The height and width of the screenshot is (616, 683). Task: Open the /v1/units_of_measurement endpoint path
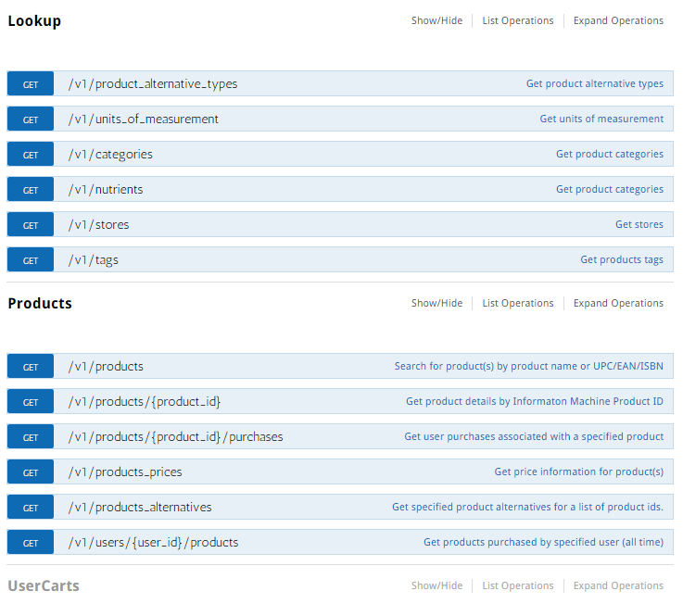[144, 119]
